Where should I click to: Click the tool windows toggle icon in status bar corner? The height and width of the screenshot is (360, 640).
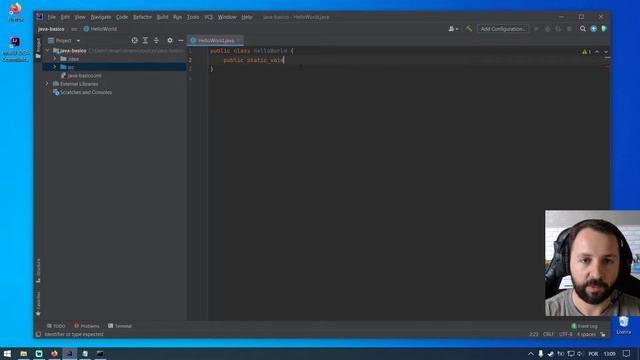coord(38,334)
